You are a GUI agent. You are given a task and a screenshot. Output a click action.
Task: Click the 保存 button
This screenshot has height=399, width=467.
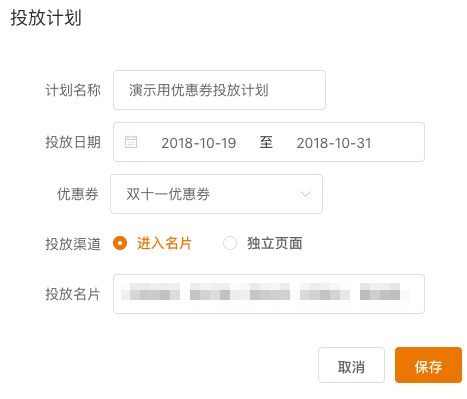[x=428, y=365]
